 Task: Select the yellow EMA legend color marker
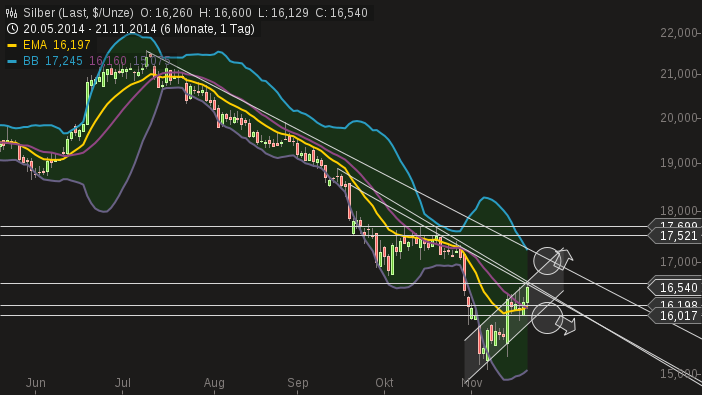click(x=12, y=45)
